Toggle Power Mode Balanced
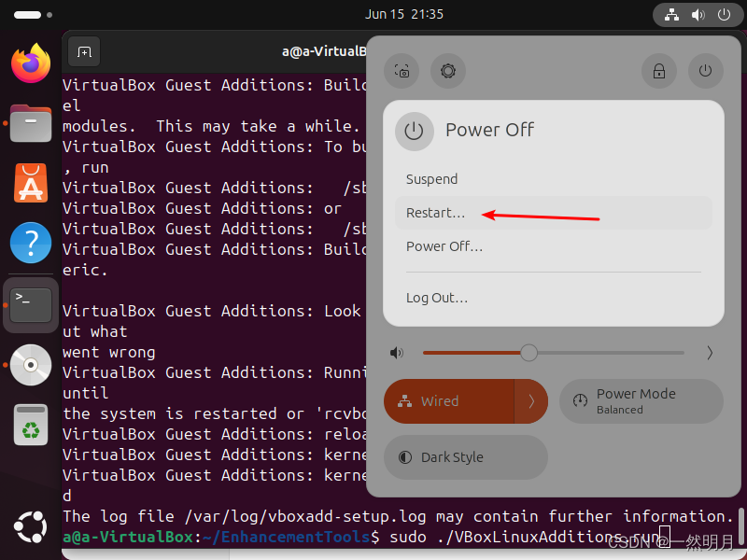This screenshot has height=560, width=747. [641, 401]
